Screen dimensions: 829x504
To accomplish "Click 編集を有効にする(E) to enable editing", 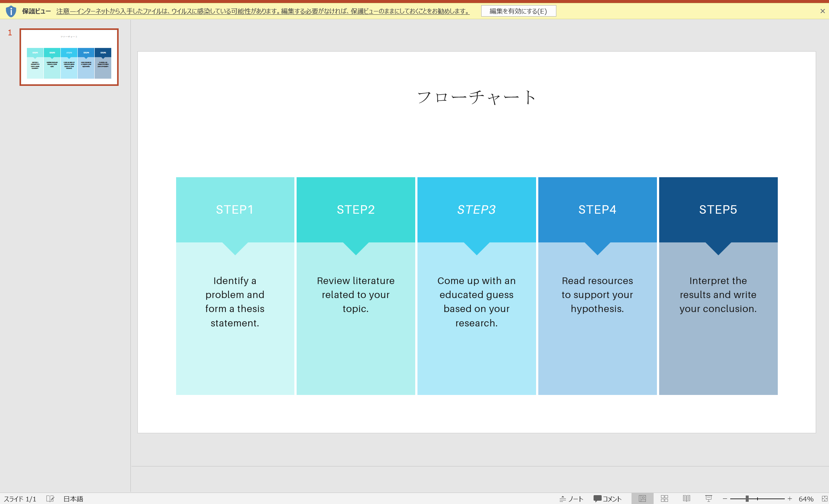I will (518, 11).
